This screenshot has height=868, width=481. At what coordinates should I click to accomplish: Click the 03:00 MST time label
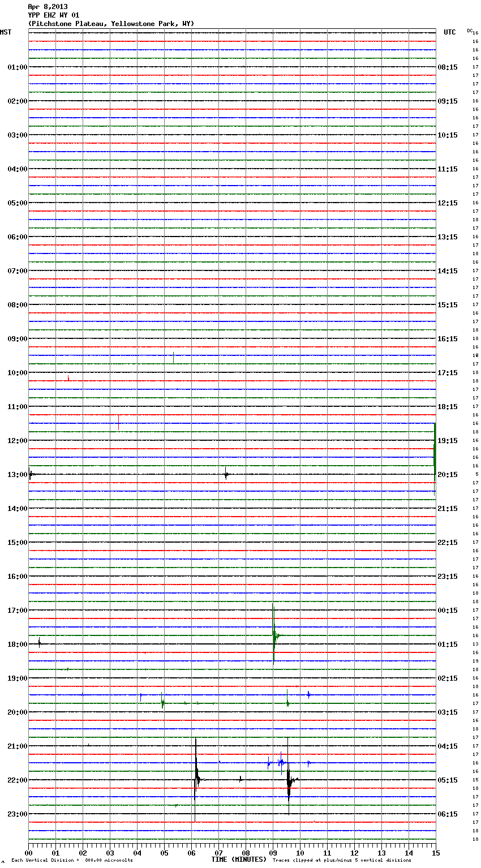(17, 135)
